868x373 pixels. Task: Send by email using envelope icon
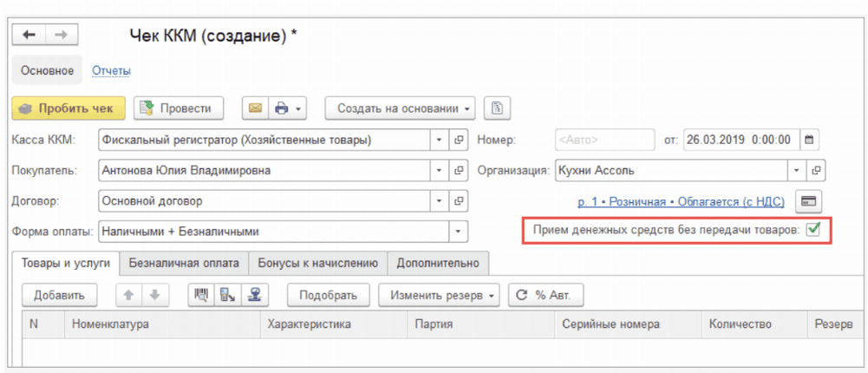255,108
